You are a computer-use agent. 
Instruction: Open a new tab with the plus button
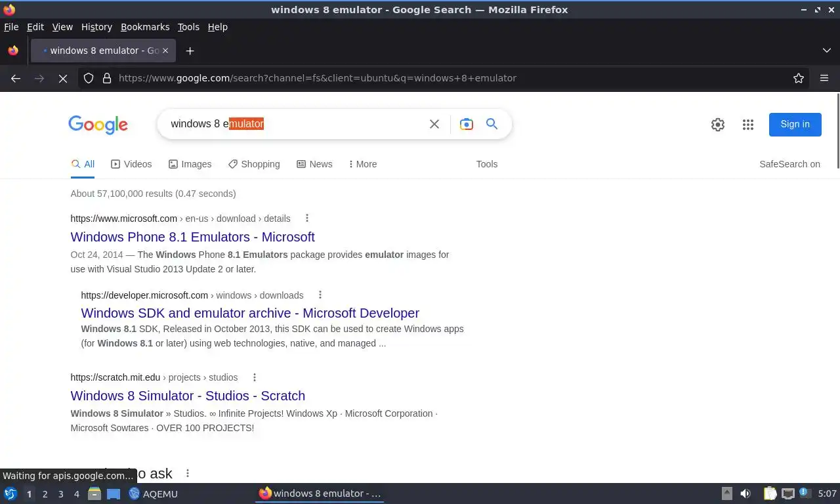(x=190, y=51)
